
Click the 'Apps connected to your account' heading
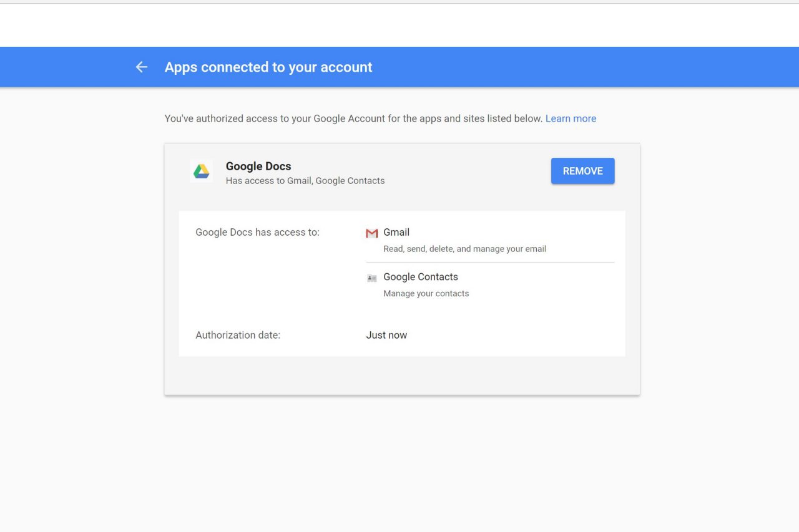[268, 67]
